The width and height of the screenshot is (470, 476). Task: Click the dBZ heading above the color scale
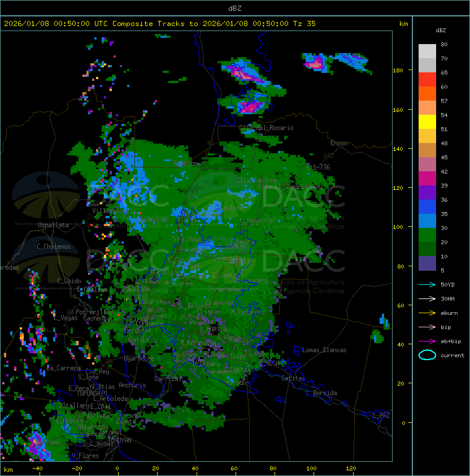click(441, 31)
